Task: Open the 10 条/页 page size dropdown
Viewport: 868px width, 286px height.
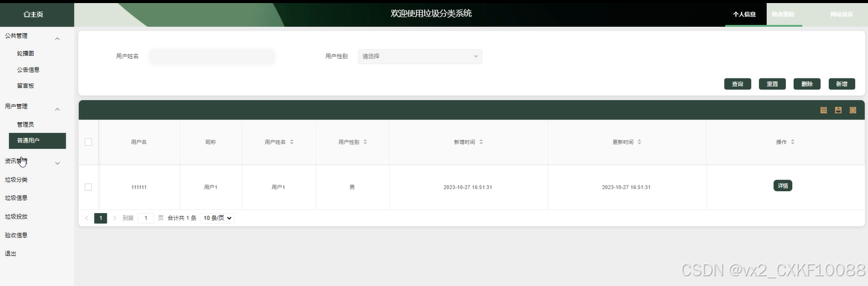Action: coord(218,218)
